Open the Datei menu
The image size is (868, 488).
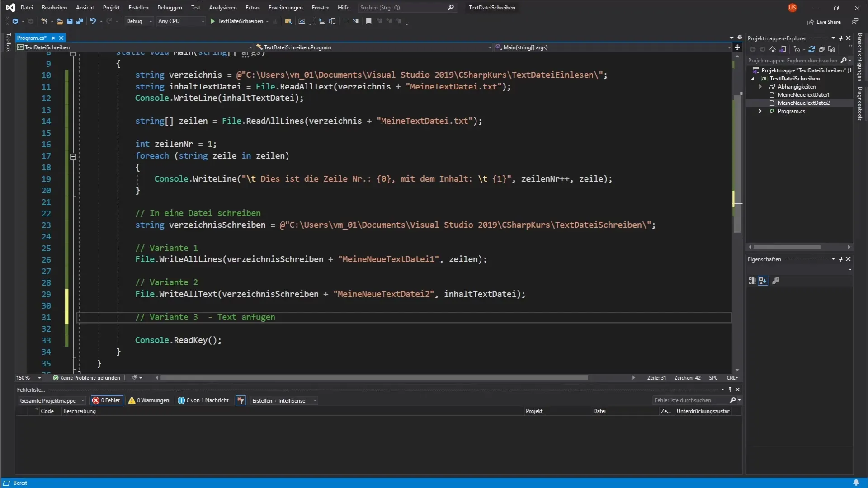click(27, 8)
